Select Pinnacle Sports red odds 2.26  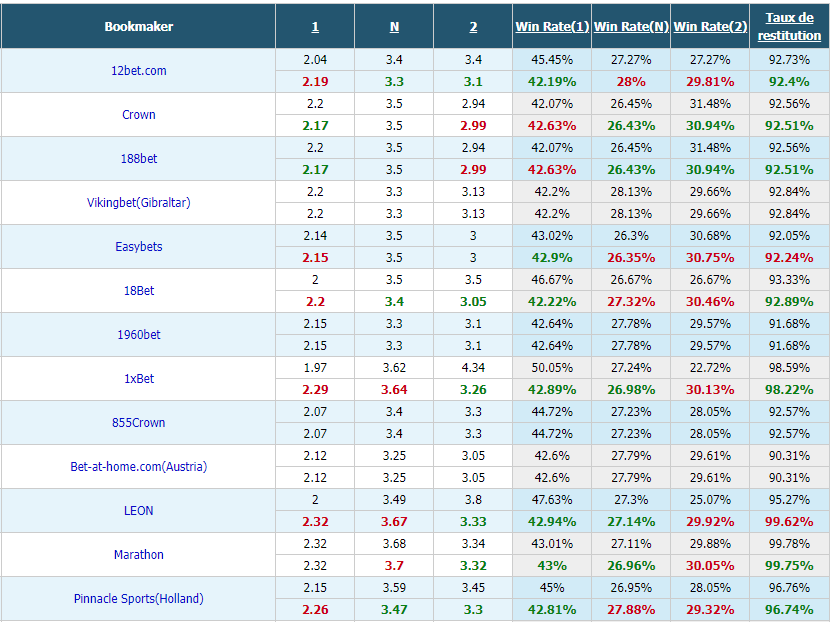tap(315, 609)
